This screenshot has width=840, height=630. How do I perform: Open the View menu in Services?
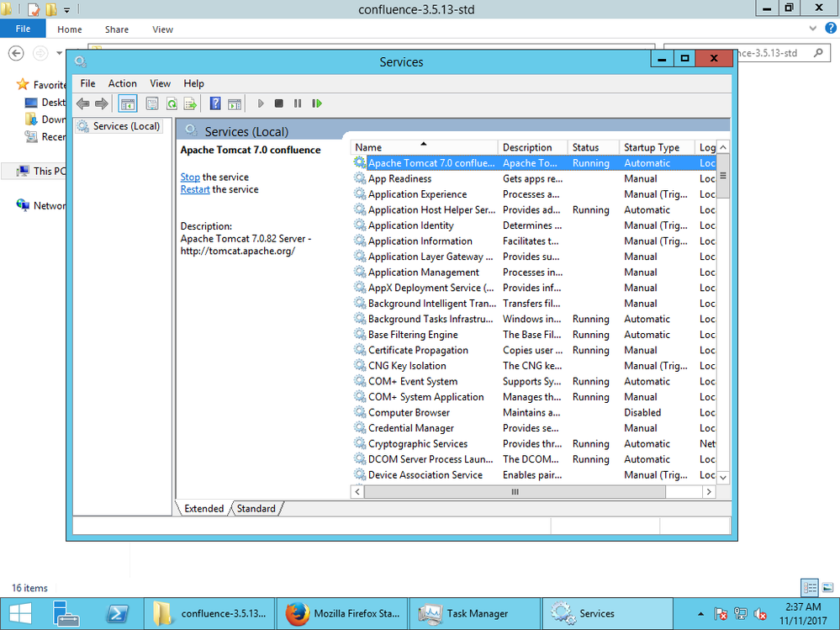(x=160, y=83)
